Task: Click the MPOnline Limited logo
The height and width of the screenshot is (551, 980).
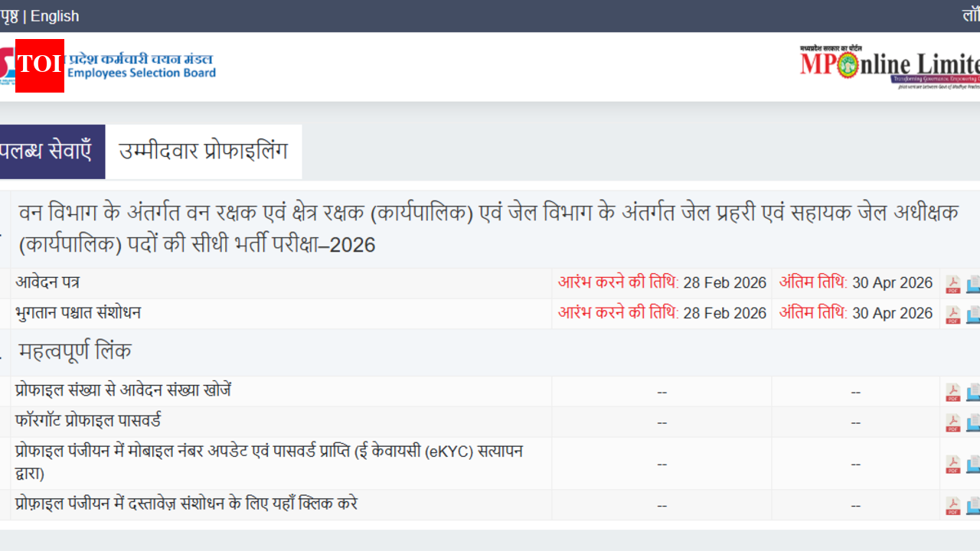Action: 890,67
